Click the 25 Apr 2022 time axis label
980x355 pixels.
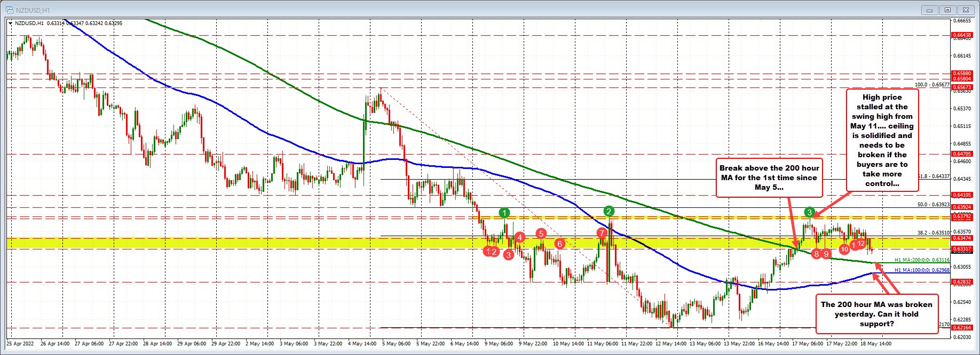click(19, 344)
